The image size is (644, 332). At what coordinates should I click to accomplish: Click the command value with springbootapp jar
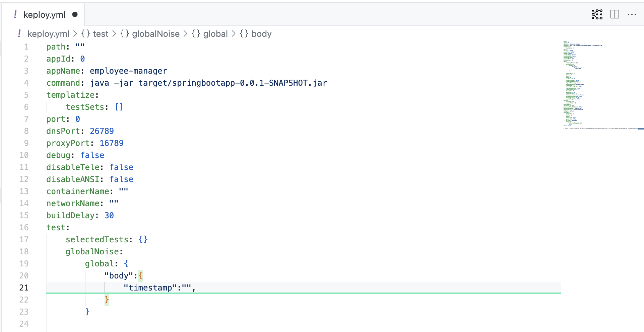tap(208, 83)
